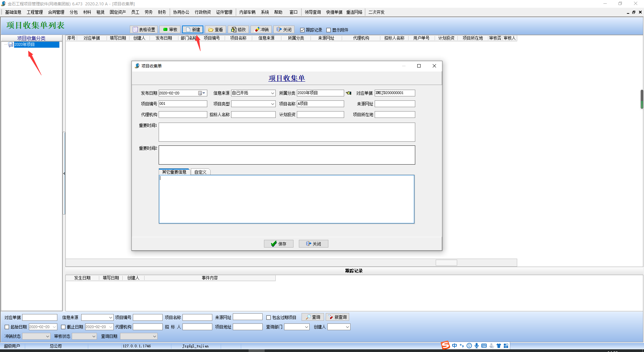The image size is (644, 352).
Task: Enable the 显示附件 checkbox
Action: 329,30
